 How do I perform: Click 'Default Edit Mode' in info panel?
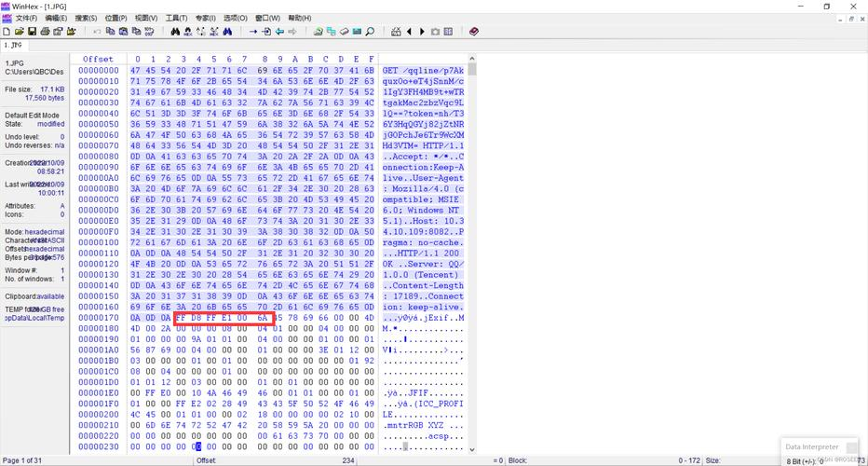tap(32, 116)
